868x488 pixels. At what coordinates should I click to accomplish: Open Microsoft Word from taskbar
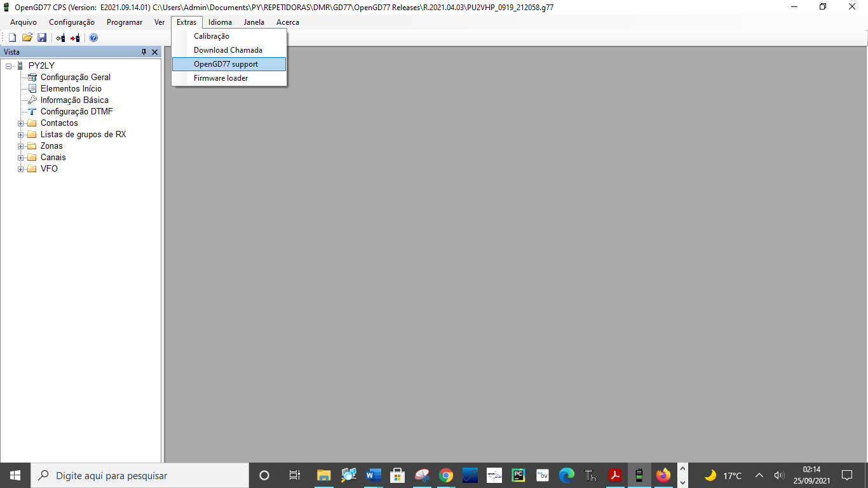coord(373,475)
